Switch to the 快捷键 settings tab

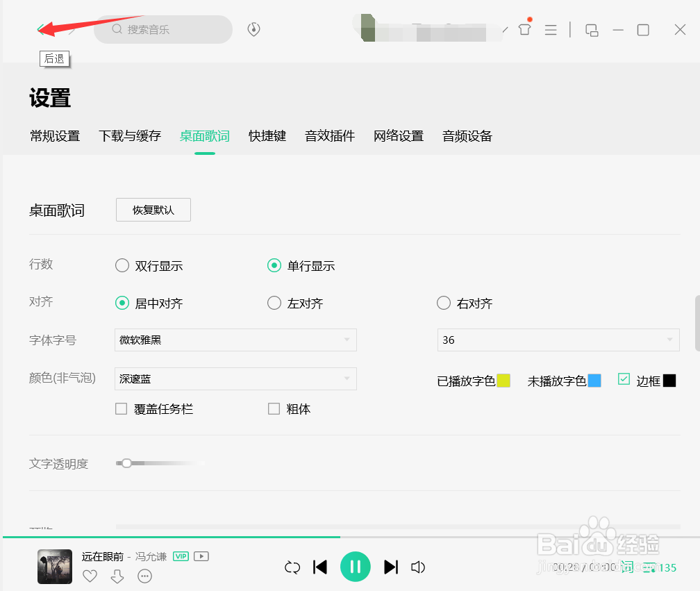pos(267,136)
